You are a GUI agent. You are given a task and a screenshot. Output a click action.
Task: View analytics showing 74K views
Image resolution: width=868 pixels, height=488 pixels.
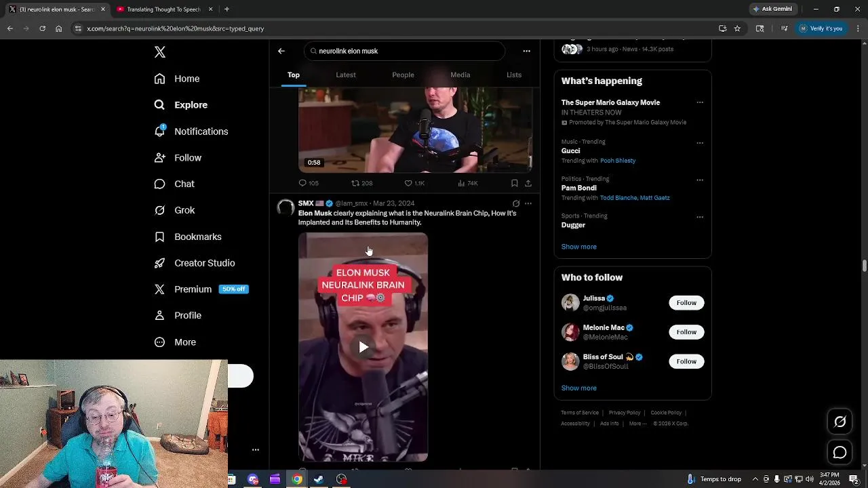(x=468, y=183)
